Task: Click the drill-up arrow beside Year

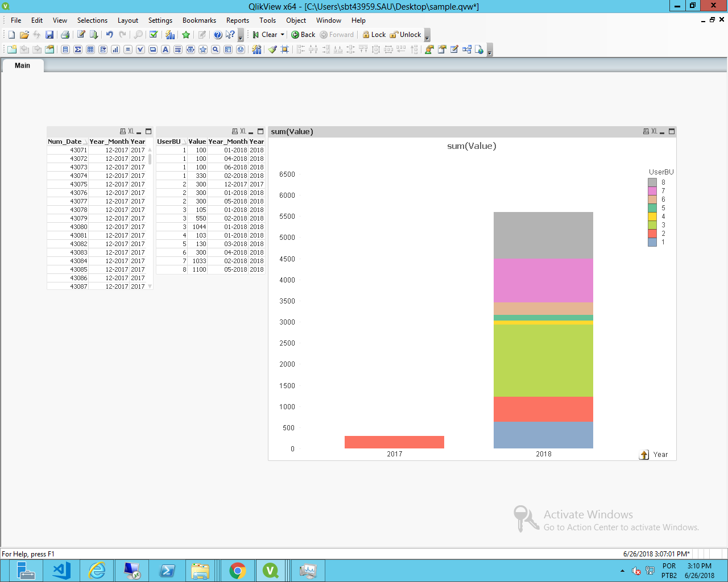Action: pos(644,455)
